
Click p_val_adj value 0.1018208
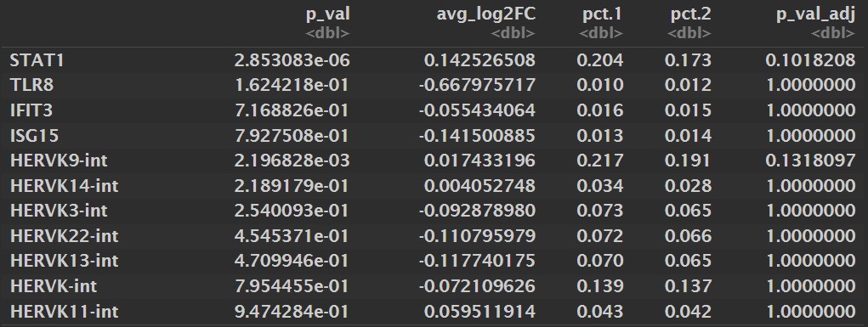coord(811,60)
